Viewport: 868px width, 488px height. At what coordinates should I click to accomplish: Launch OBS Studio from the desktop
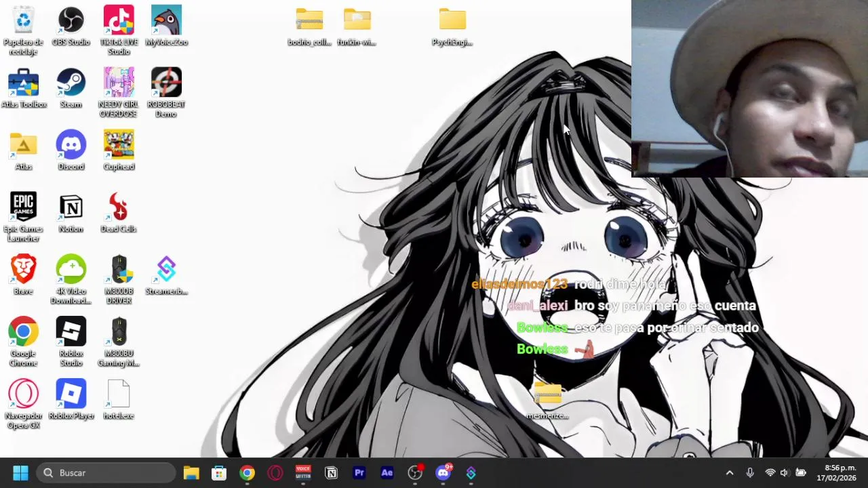pos(71,26)
